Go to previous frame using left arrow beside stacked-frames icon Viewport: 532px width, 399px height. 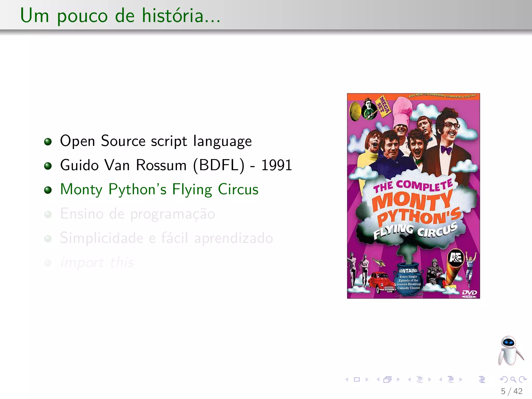click(x=378, y=380)
